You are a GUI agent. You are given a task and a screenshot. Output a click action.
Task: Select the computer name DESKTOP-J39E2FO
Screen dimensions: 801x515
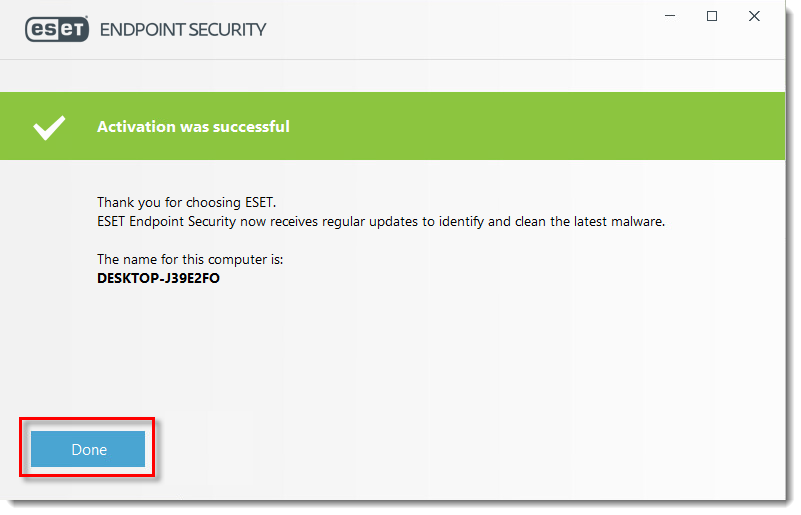[x=159, y=280]
